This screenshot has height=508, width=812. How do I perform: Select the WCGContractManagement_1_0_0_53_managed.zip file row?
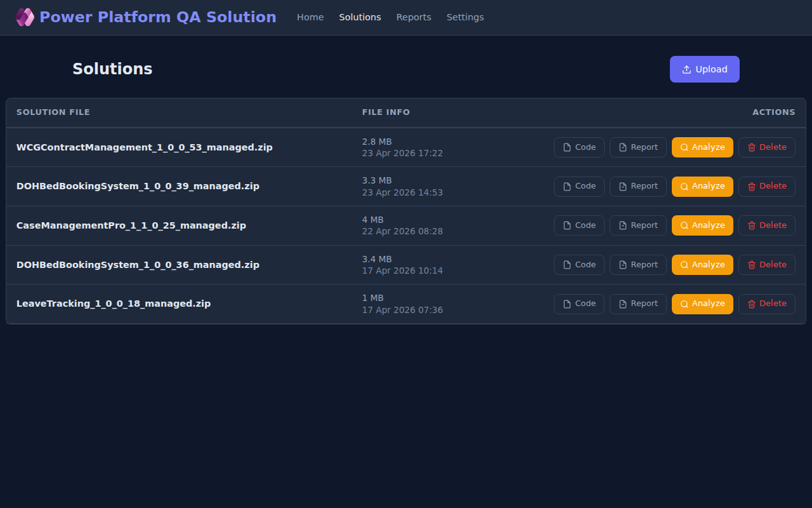pyautogui.click(x=145, y=147)
